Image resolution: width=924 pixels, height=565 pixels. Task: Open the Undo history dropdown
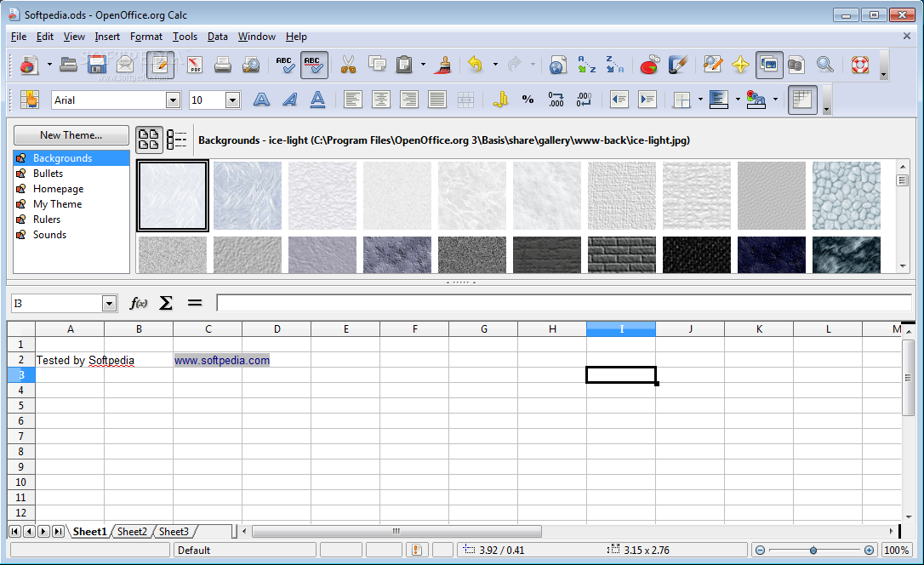(x=495, y=64)
